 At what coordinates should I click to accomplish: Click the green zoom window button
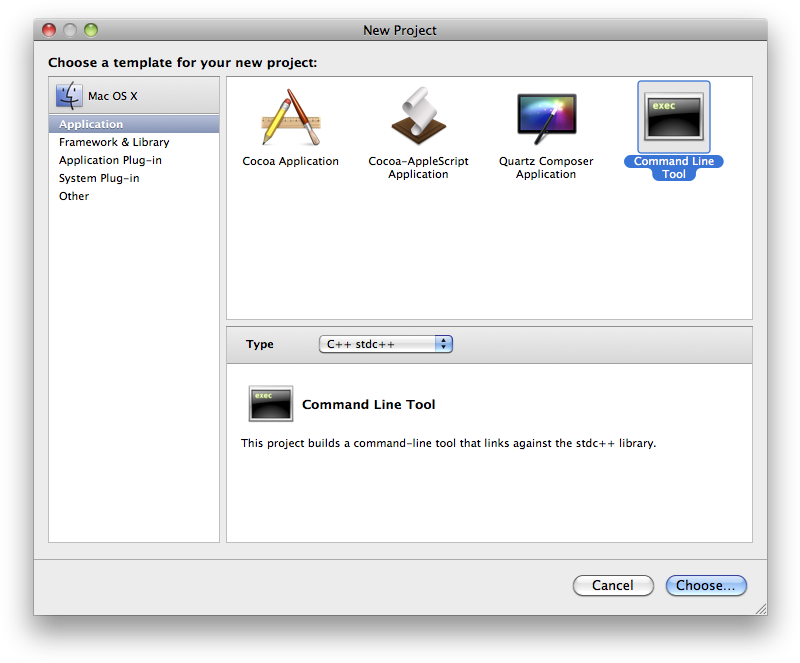[91, 30]
